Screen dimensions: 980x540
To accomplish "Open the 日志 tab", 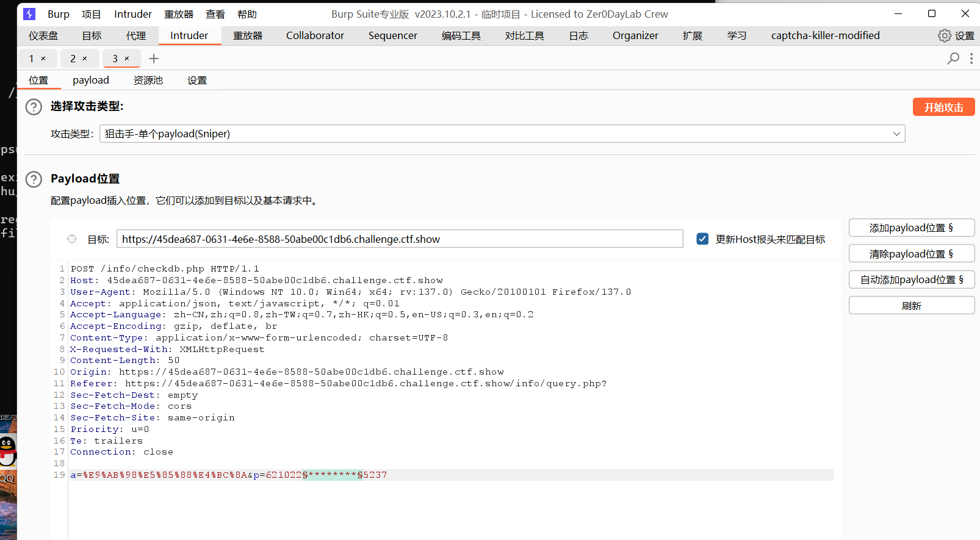I will point(578,35).
